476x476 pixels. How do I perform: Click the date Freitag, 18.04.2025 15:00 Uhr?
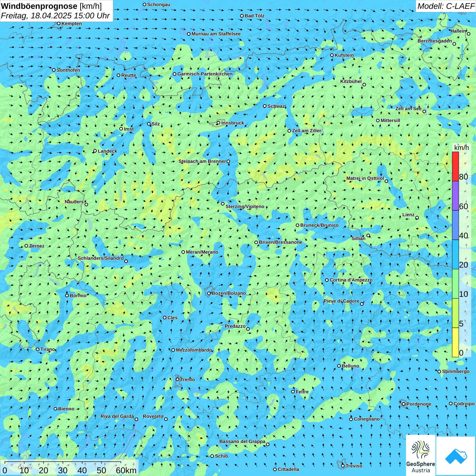(x=55, y=16)
